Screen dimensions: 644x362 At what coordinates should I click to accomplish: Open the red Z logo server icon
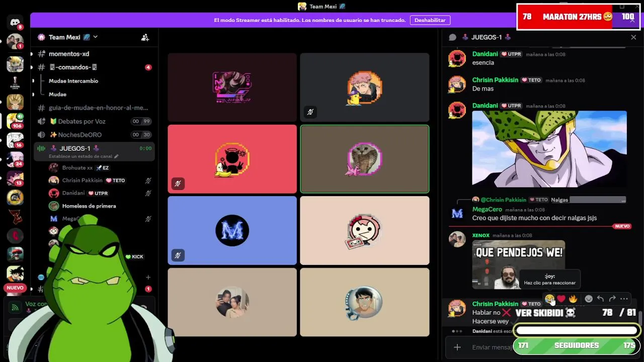coord(15,216)
